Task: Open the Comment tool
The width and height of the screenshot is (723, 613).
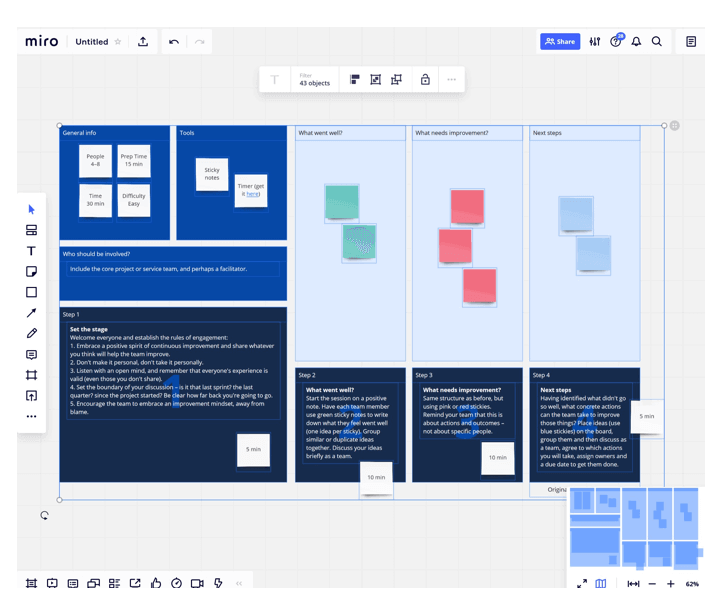Action: click(31, 355)
